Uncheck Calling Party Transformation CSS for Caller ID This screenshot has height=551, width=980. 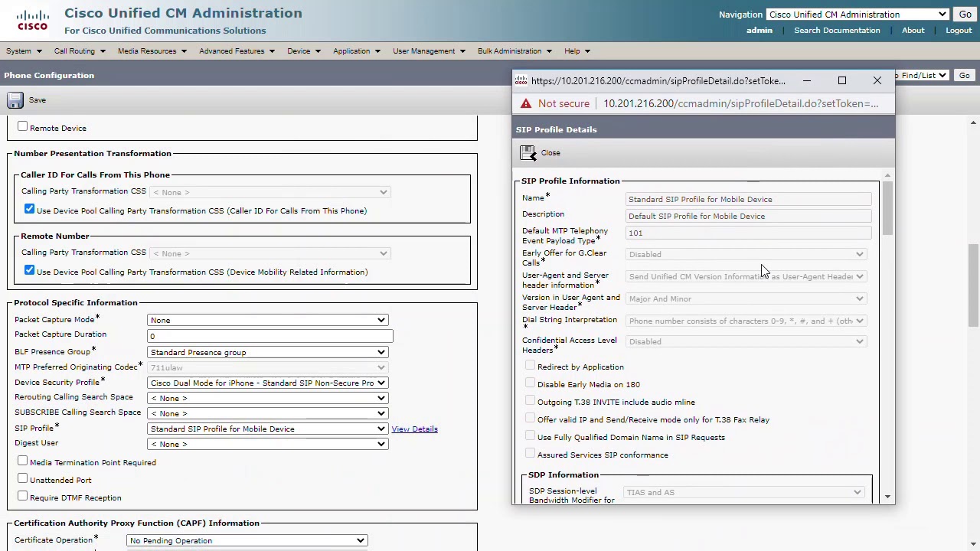29,209
